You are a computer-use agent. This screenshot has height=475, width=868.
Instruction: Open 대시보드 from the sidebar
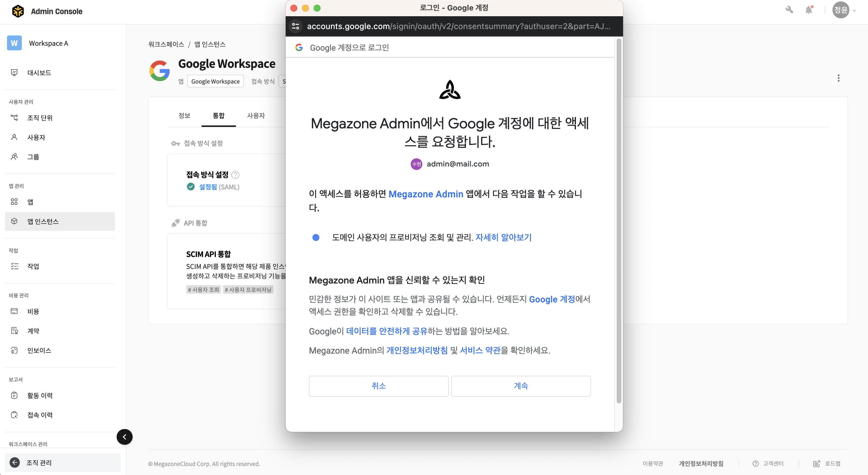(x=39, y=72)
